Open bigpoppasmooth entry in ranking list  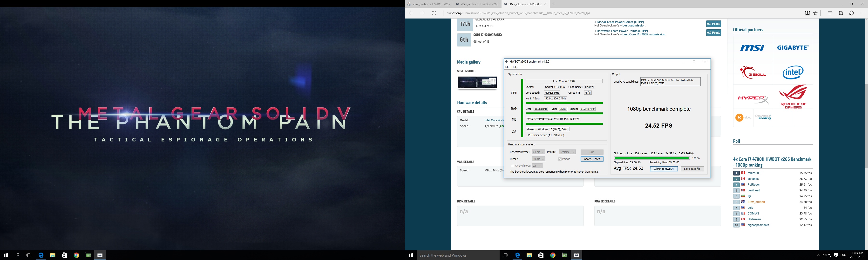click(x=758, y=225)
